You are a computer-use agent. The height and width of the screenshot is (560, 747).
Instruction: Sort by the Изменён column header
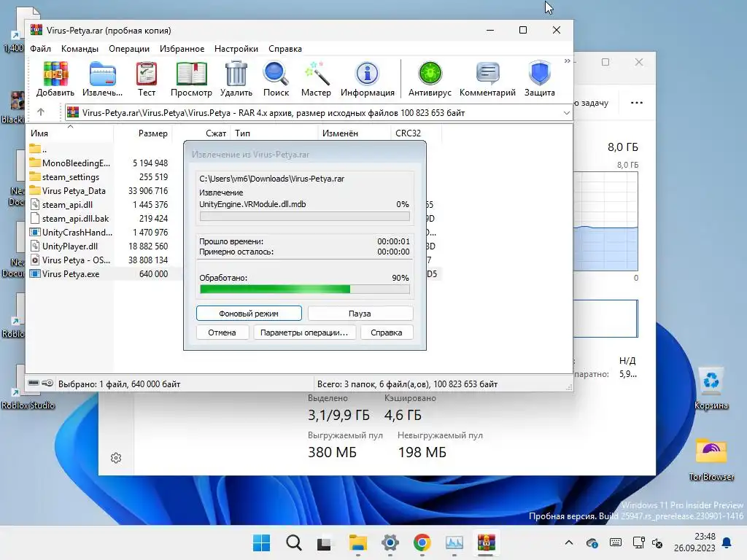pos(354,133)
